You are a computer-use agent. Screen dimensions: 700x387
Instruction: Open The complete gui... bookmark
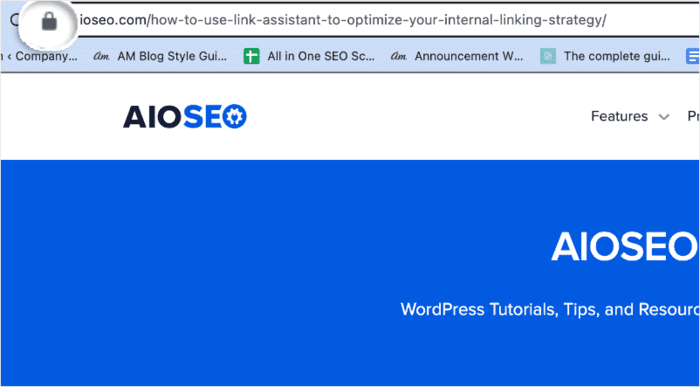[x=605, y=57]
